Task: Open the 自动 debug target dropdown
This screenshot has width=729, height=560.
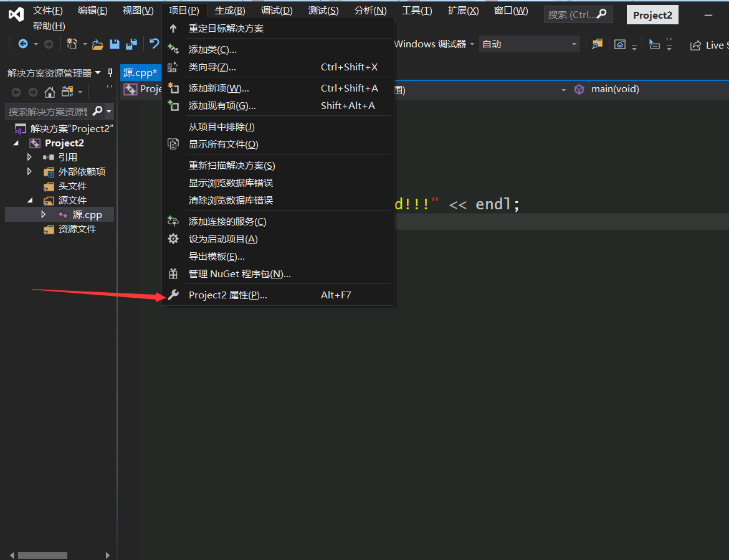Action: pos(529,44)
